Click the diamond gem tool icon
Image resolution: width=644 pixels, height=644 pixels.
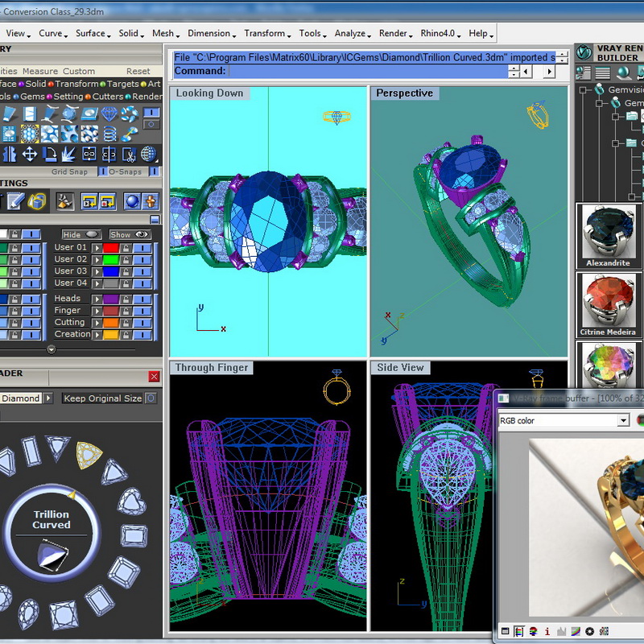pos(109,114)
